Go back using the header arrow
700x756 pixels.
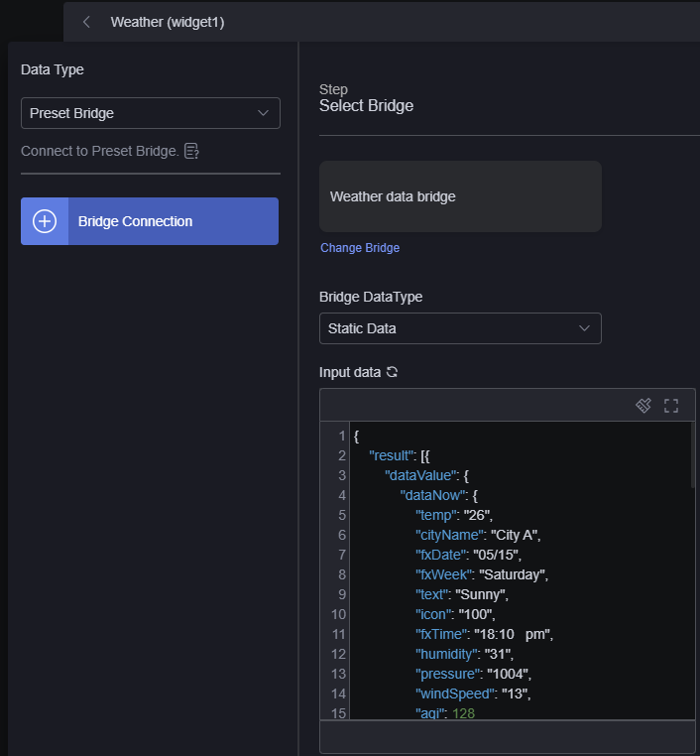click(x=86, y=22)
